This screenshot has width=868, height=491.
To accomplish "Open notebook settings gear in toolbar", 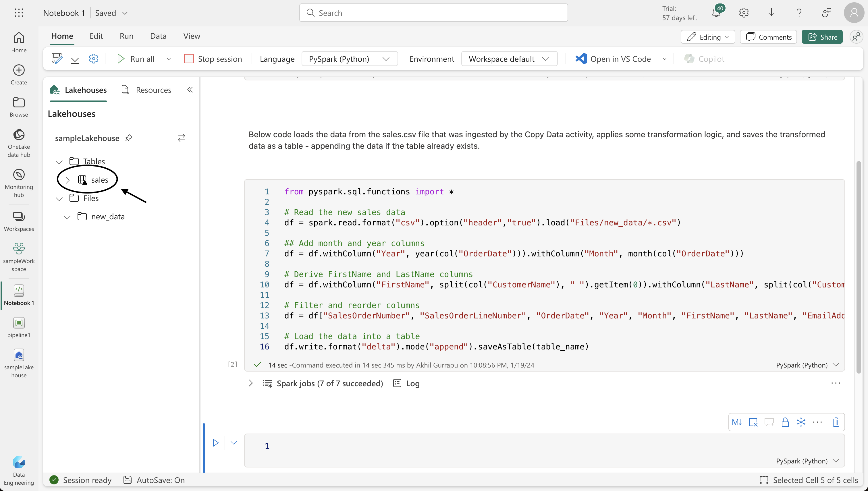I will 93,59.
